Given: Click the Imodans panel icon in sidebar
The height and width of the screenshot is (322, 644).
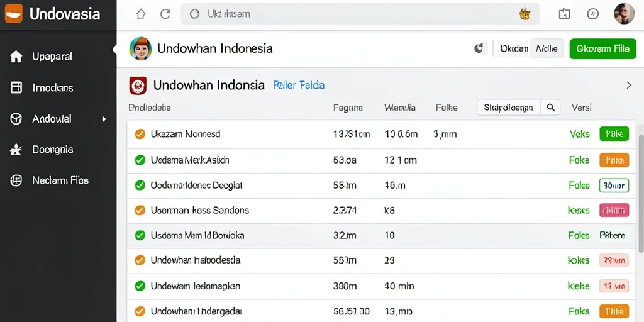Looking at the screenshot, I should pyautogui.click(x=16, y=87).
